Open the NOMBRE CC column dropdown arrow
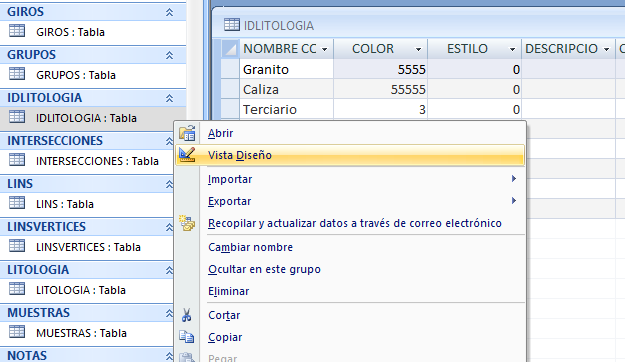 tap(324, 49)
